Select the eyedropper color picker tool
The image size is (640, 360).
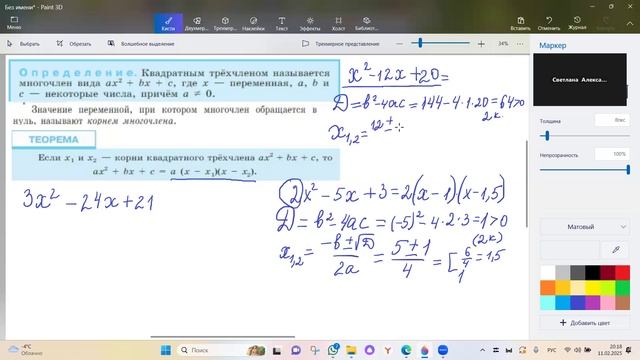[616, 249]
